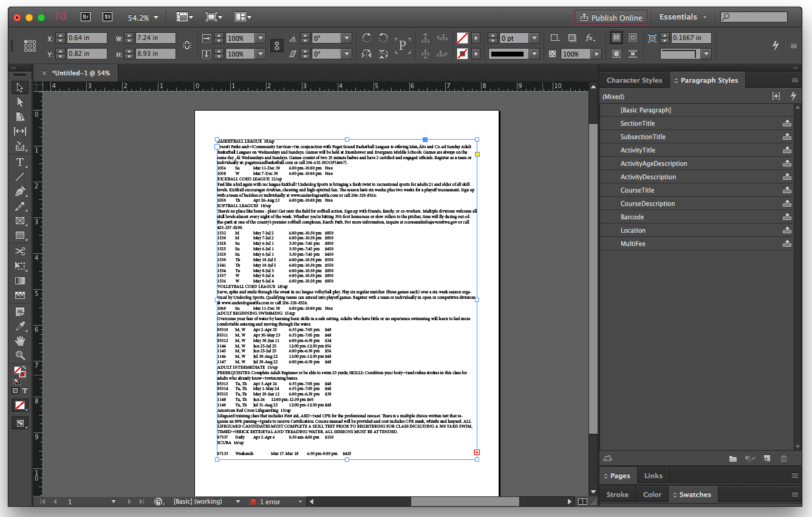Click the Publish Online button

(611, 17)
